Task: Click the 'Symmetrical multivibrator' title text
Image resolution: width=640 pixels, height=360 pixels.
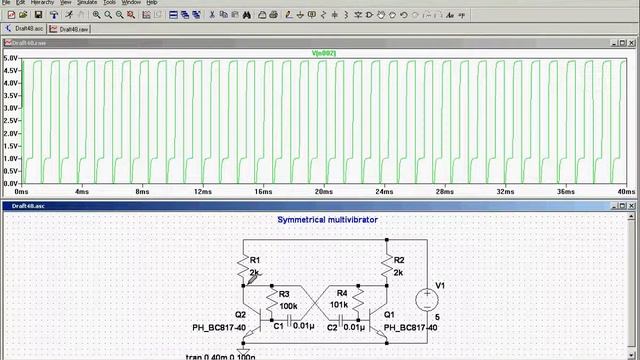Action: 327,220
